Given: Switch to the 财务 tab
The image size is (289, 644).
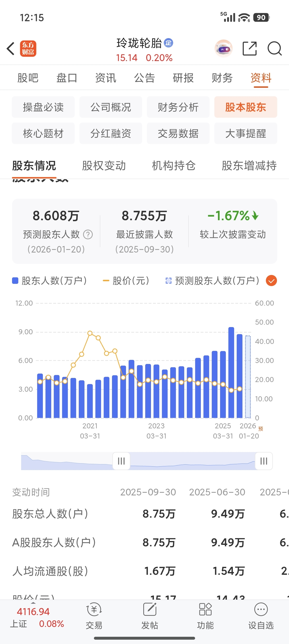Looking at the screenshot, I should [x=222, y=78].
